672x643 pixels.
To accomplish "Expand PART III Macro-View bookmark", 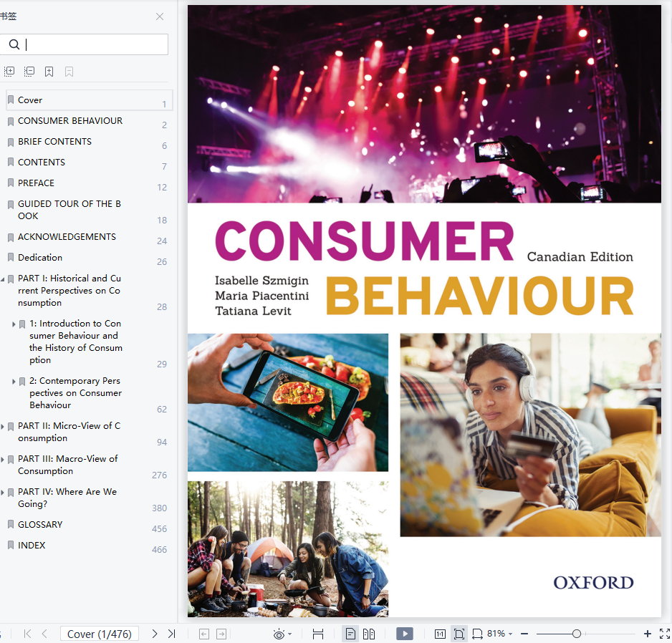I will (3, 460).
